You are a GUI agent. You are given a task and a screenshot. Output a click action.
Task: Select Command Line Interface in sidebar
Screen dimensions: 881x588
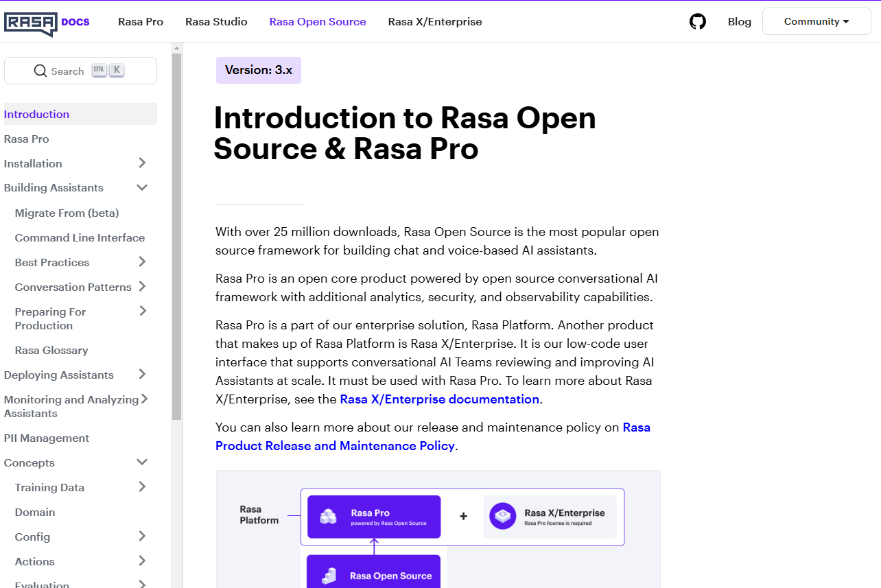pyautogui.click(x=80, y=238)
